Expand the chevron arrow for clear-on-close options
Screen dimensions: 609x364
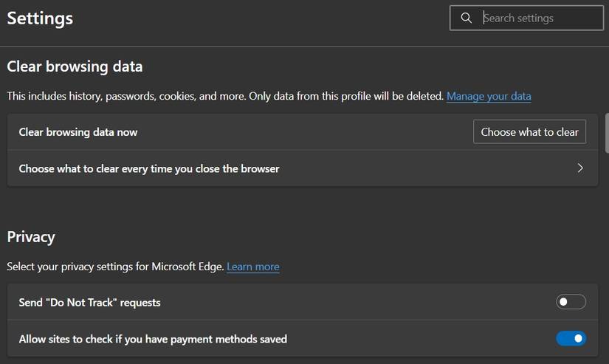(580, 168)
